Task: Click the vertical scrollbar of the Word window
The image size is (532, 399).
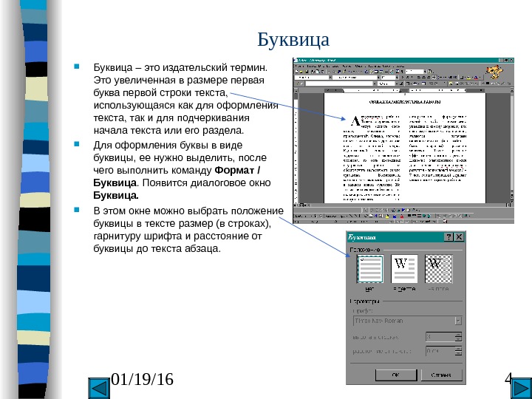Action: point(511,146)
